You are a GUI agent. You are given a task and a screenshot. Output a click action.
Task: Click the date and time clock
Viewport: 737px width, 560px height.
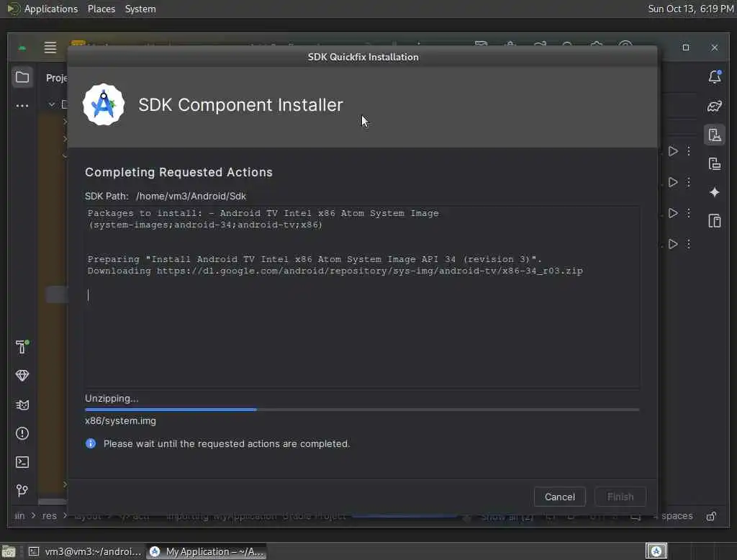click(690, 9)
